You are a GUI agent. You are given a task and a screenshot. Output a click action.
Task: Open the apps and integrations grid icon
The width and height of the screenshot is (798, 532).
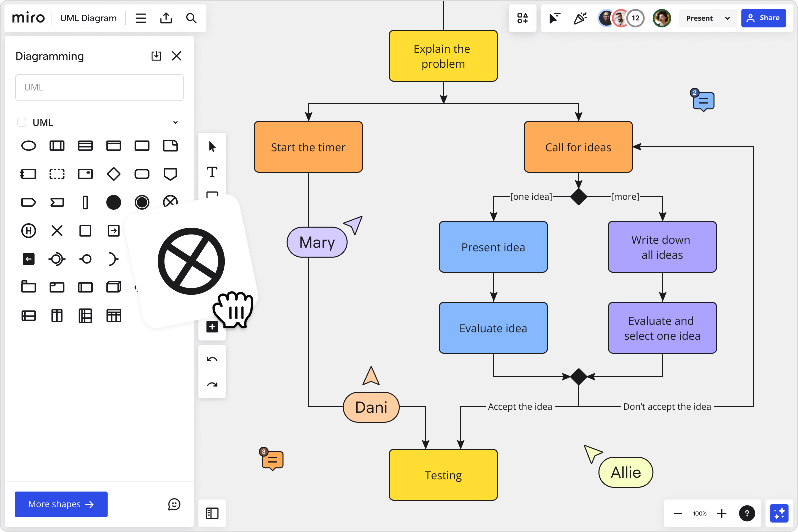point(523,18)
